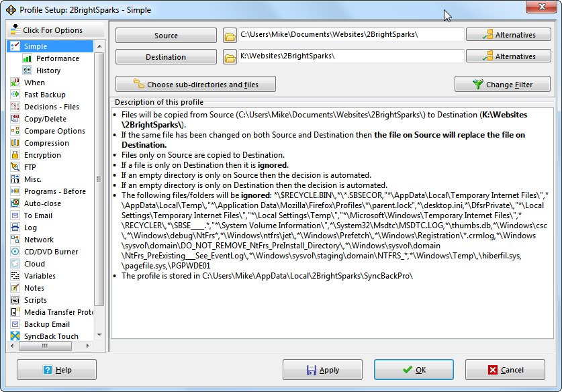Screen dimensions: 562x392
Task: Click the sidebar vertical scrollbar thumb
Action: coord(99,179)
